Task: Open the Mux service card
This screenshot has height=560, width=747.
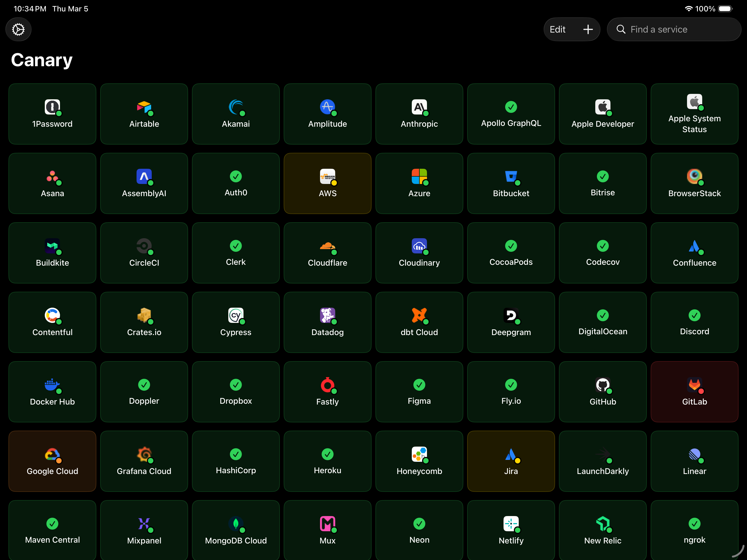Action: coord(328,530)
